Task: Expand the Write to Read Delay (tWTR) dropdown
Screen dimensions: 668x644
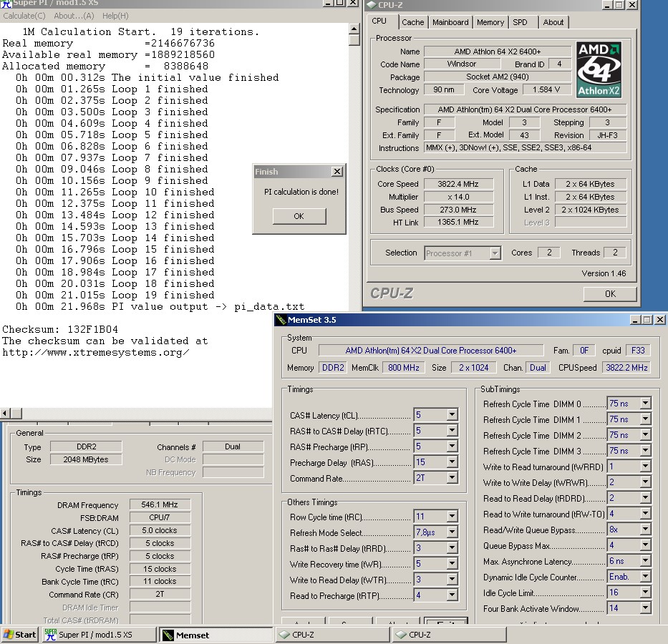Action: 452,580
